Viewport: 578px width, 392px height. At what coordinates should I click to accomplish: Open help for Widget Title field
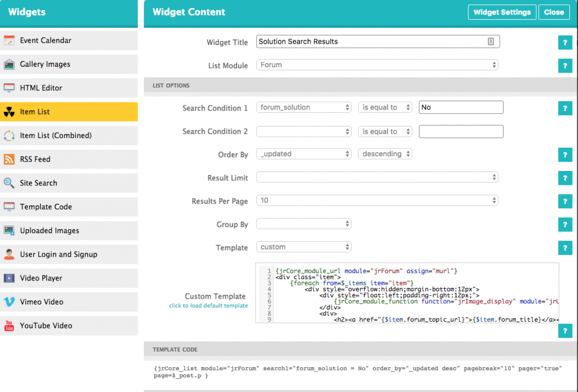click(565, 43)
